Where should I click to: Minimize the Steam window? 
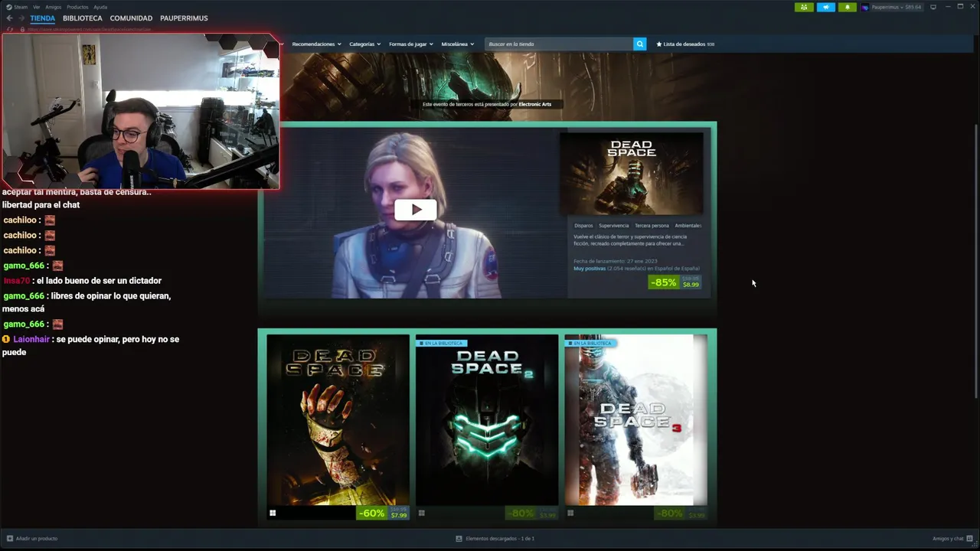(948, 7)
